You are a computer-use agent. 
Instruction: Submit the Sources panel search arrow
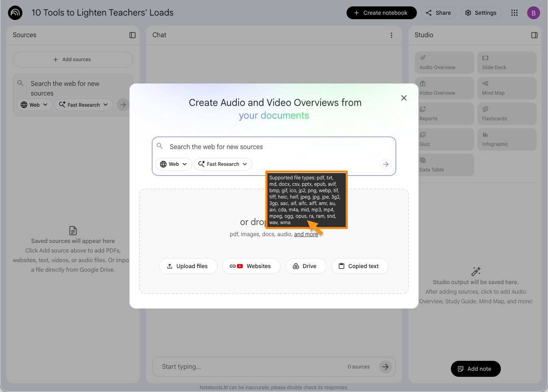point(123,105)
